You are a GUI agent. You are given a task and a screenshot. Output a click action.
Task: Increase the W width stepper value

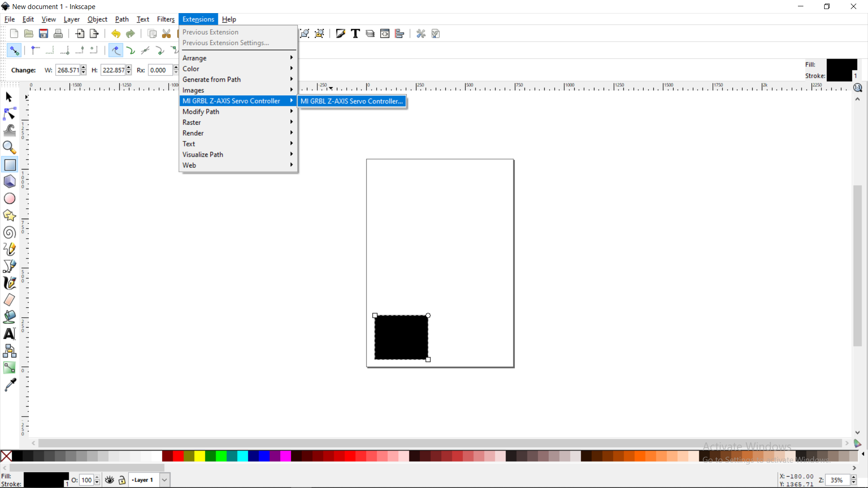(84, 68)
